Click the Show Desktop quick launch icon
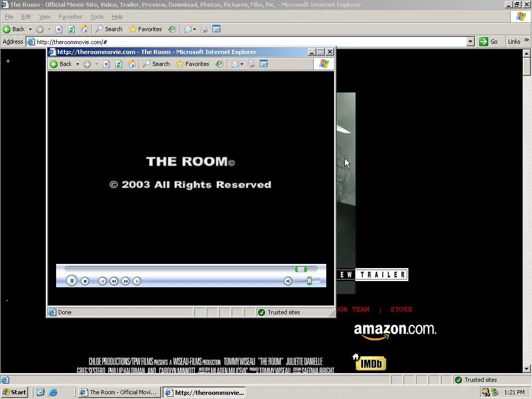The height and width of the screenshot is (399, 532). pyautogui.click(x=41, y=392)
